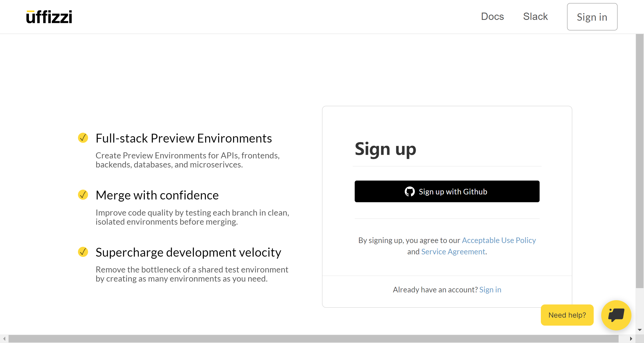This screenshot has height=343, width=644.
Task: Open the Slack menu link
Action: click(x=535, y=17)
